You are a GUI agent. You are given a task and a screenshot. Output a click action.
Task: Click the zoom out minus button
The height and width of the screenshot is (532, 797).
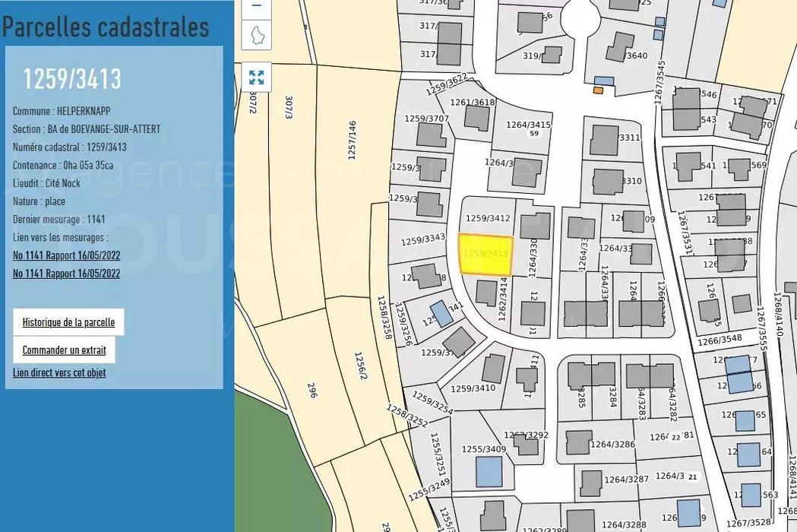pyautogui.click(x=256, y=6)
